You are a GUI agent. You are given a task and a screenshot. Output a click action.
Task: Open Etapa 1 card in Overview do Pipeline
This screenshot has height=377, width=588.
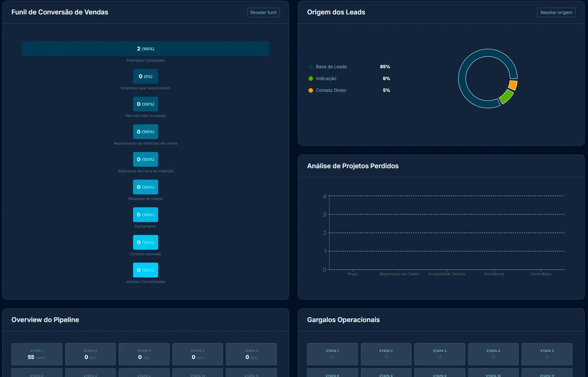(37, 354)
